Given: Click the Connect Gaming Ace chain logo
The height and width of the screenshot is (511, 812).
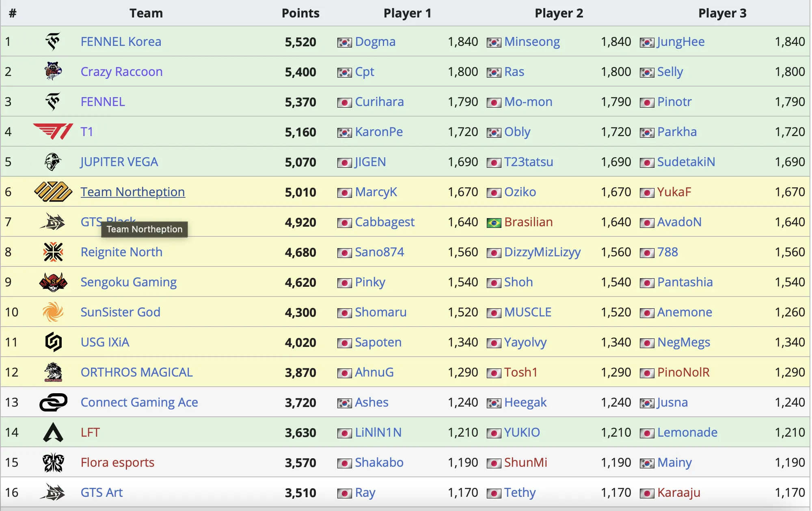Looking at the screenshot, I should point(53,402).
